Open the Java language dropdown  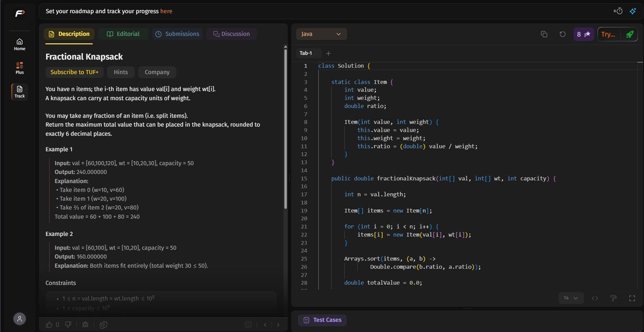point(321,34)
